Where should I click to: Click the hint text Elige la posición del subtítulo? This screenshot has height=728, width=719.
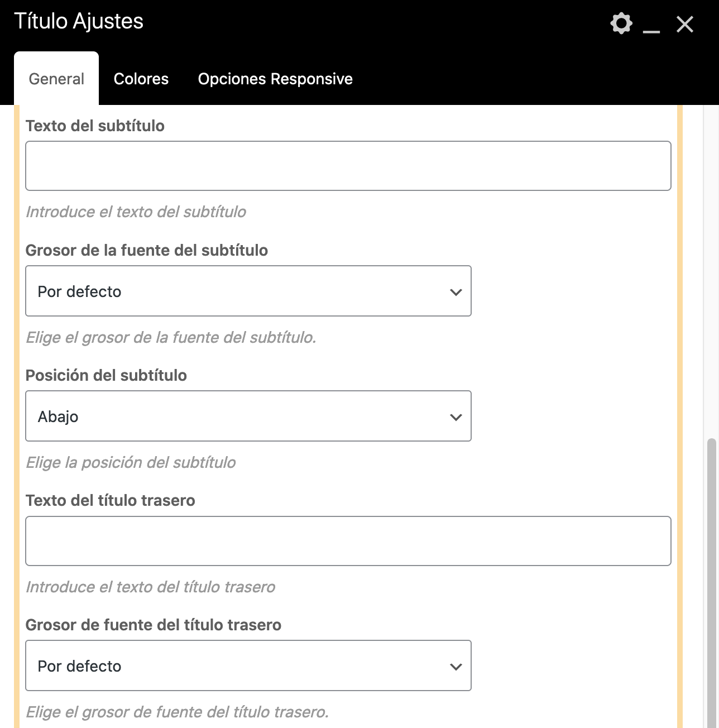pyautogui.click(x=131, y=462)
